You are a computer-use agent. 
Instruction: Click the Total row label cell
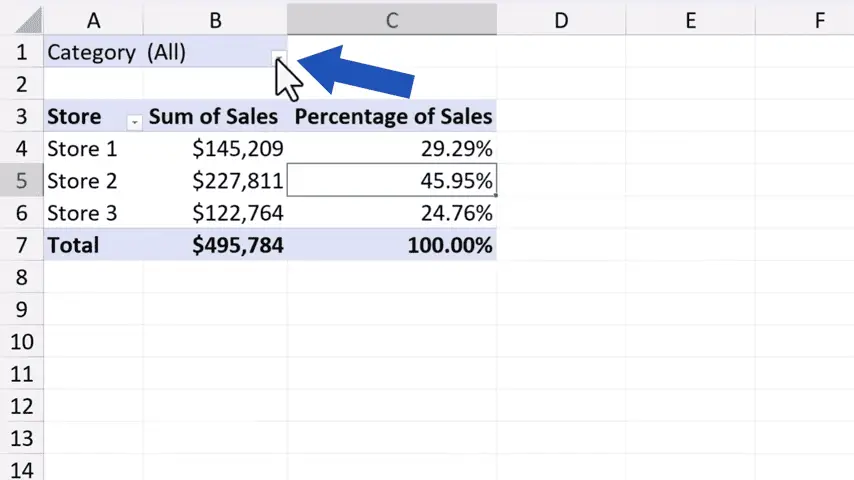pos(92,245)
